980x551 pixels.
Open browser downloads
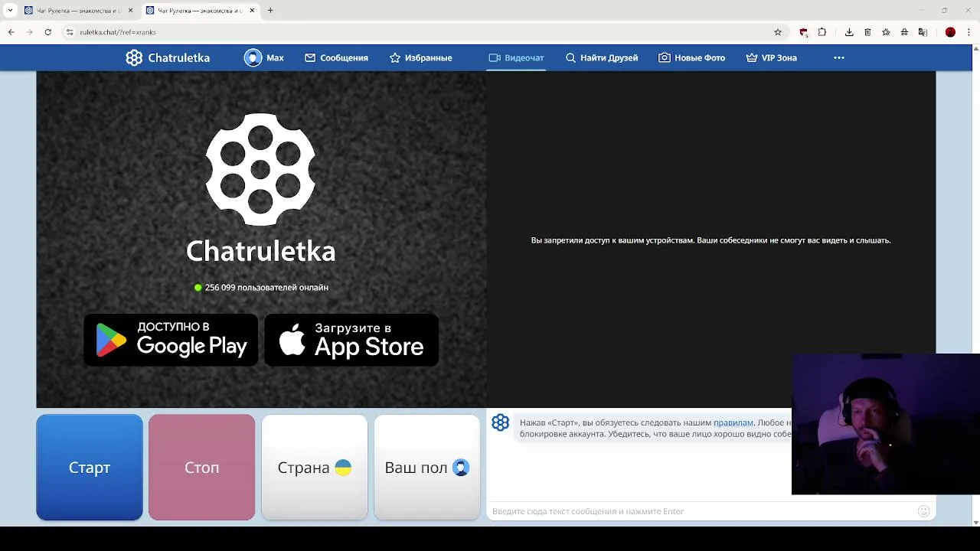849,32
